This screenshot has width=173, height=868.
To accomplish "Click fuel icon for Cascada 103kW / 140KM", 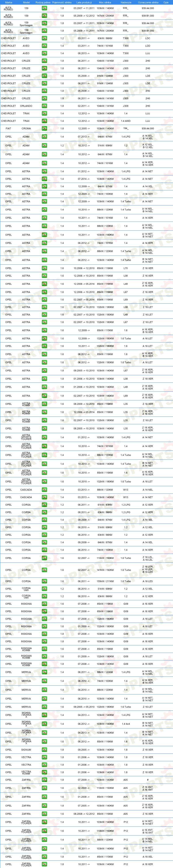I will tap(44, 497).
